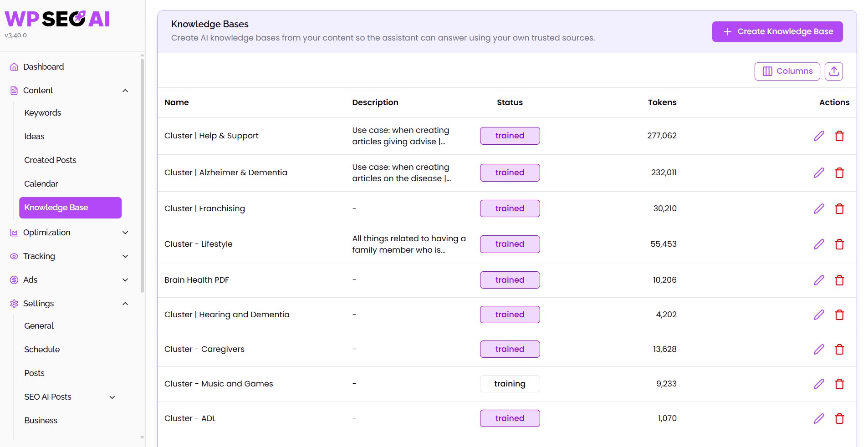Viewport: 868px width, 447px height.
Task: Delete the Brain Health PDF knowledge base
Action: click(839, 280)
